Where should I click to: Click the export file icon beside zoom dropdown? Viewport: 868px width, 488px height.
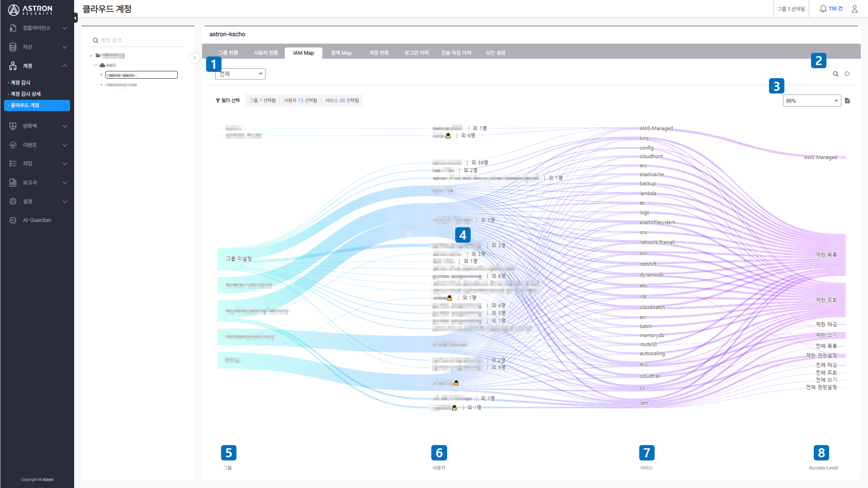pyautogui.click(x=848, y=101)
